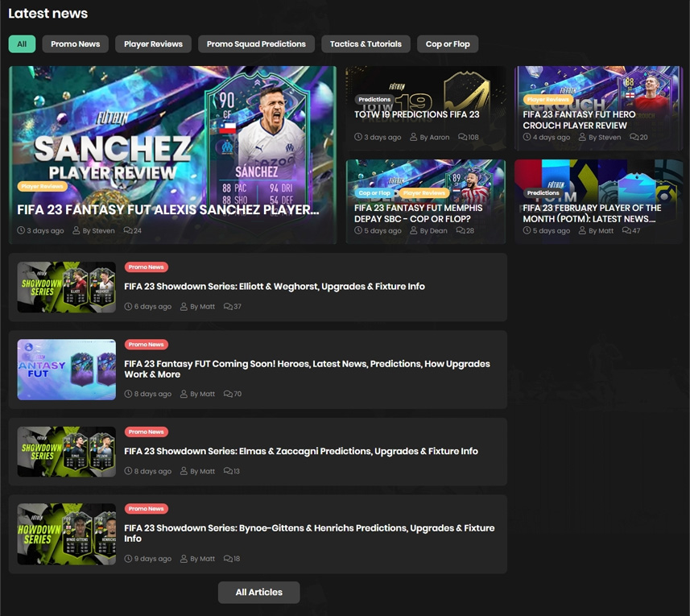Click clock icon on Crouch review card
The image size is (690, 616).
tap(527, 137)
